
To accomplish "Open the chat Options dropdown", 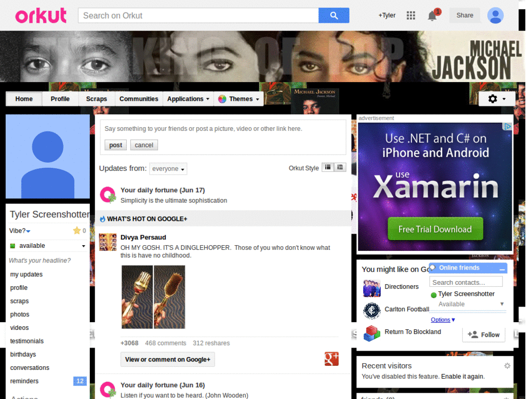I will click(443, 320).
